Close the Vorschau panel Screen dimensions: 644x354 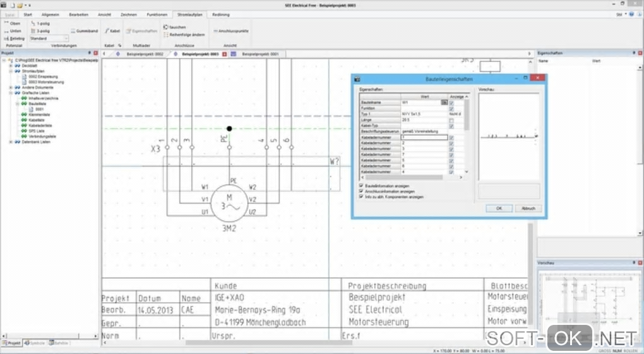pos(640,263)
